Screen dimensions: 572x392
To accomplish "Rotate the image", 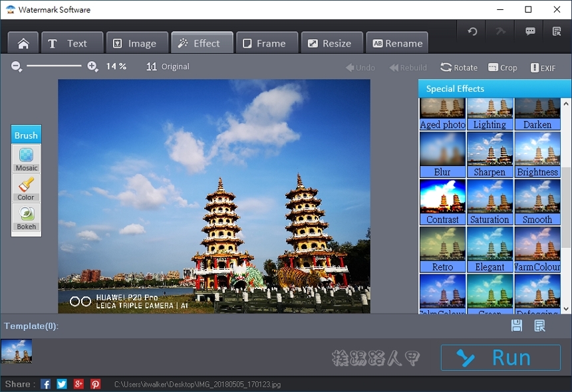I will point(458,67).
